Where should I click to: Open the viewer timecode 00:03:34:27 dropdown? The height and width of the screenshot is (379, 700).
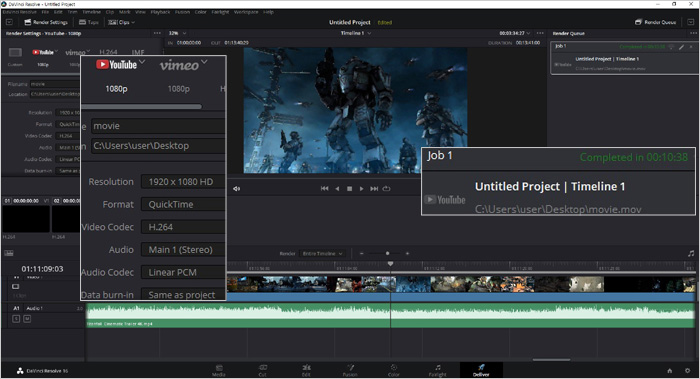(515, 33)
